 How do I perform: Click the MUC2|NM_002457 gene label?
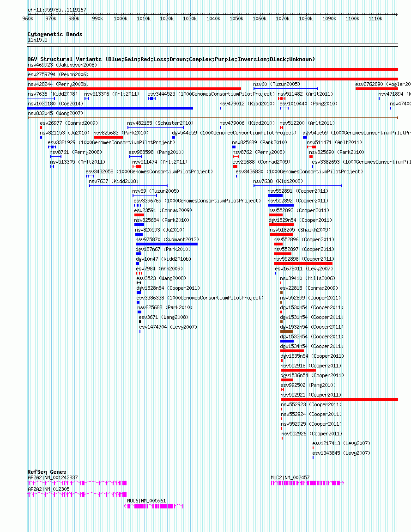click(290, 477)
